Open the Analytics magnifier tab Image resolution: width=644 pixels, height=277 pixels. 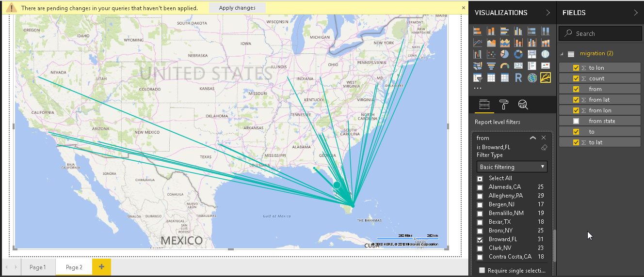pos(523,104)
